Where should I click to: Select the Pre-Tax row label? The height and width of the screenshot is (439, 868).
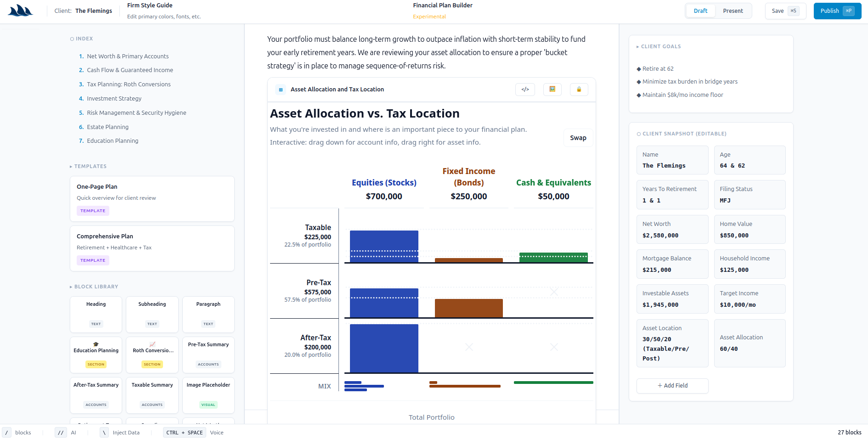click(319, 282)
